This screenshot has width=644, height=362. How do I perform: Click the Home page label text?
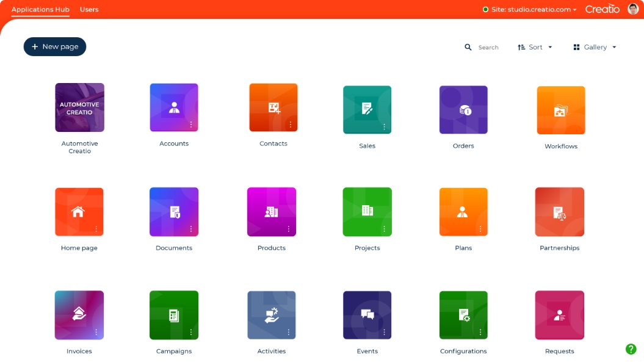79,248
